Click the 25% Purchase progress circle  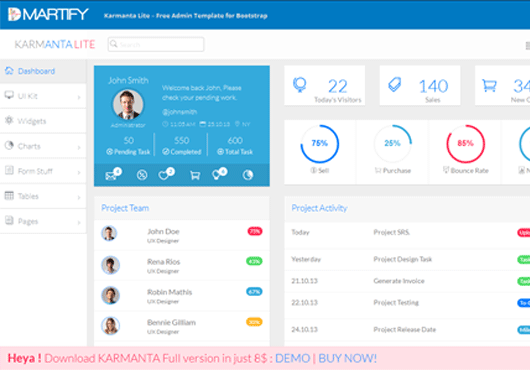392,144
